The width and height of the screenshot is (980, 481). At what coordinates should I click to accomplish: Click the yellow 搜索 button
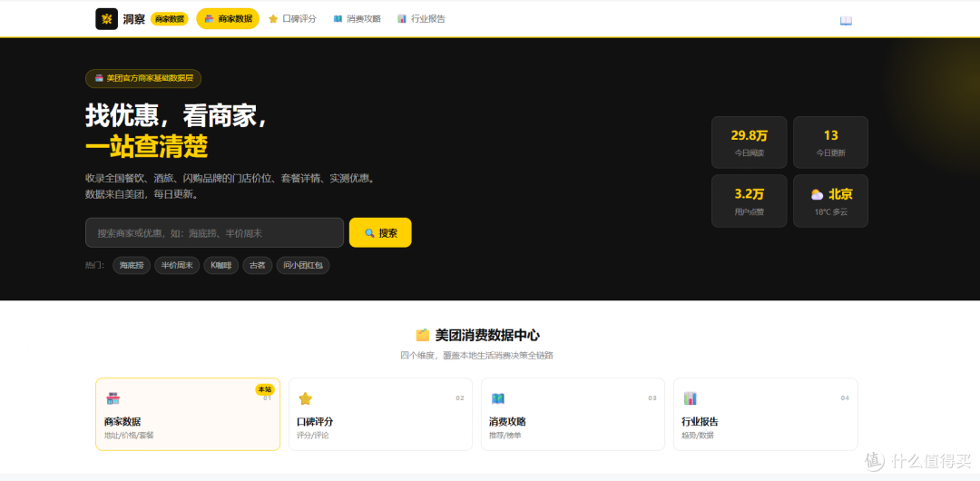[380, 232]
